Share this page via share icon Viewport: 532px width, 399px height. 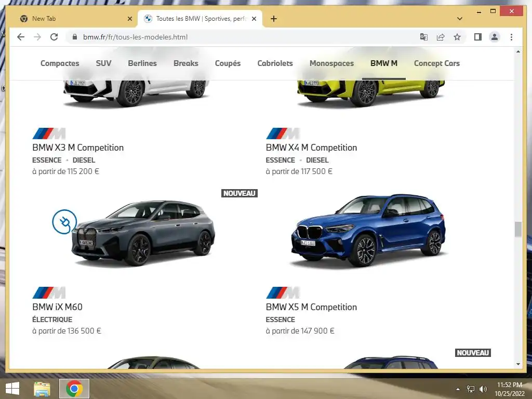pos(441,37)
